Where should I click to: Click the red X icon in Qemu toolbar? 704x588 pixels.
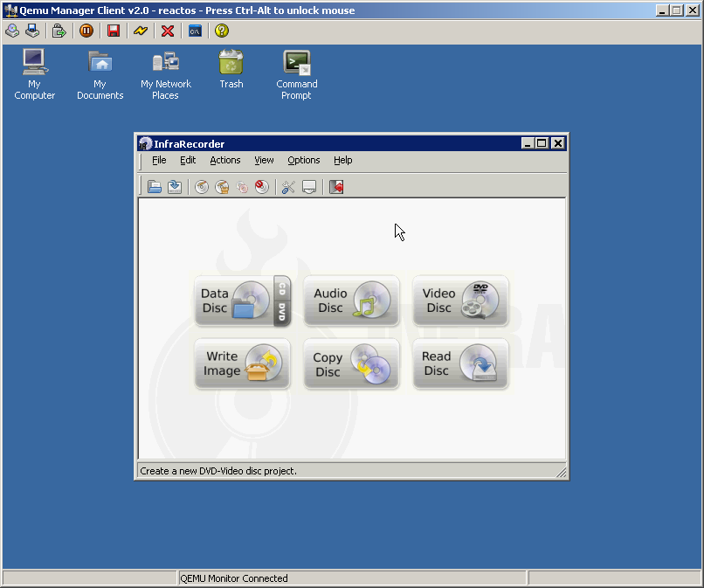[x=168, y=31]
